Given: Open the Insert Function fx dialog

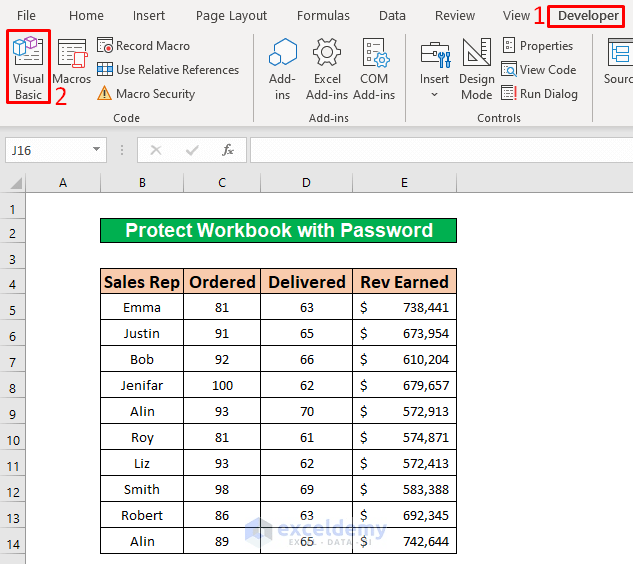Looking at the screenshot, I should (x=228, y=150).
